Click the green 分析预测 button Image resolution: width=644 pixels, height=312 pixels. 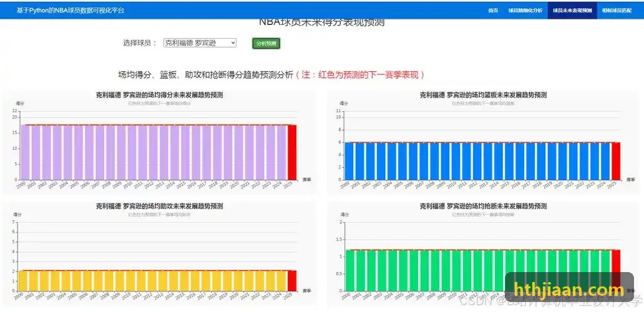coord(266,43)
